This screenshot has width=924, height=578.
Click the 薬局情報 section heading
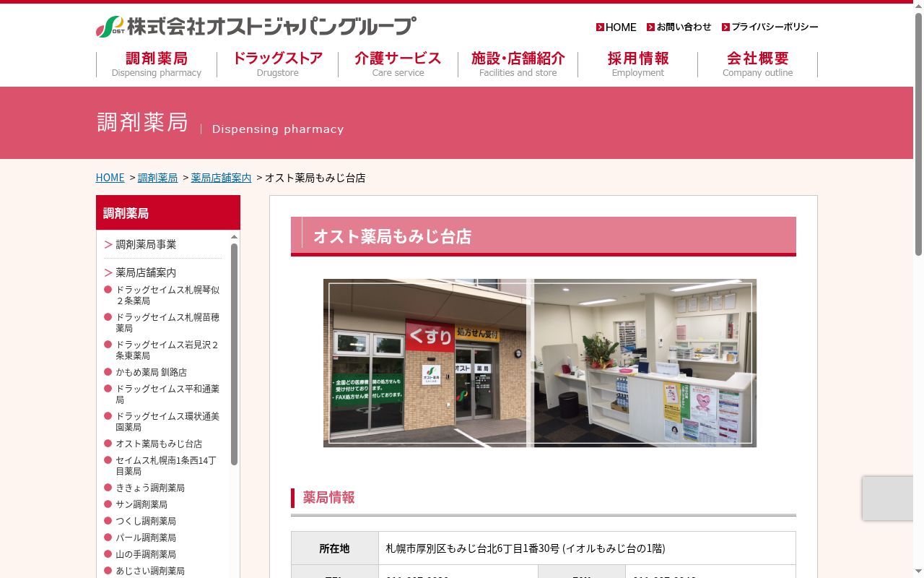pos(328,498)
